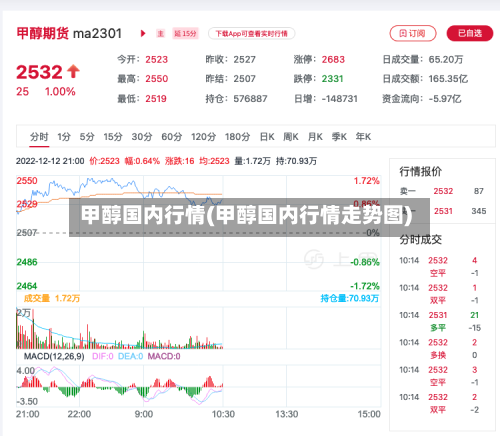Click the 持仓 value 576887

tap(250, 99)
